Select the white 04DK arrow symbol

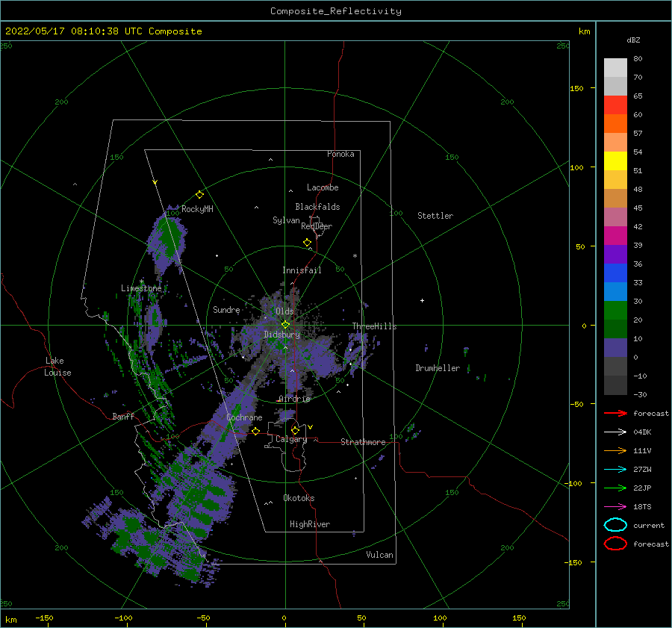(x=615, y=432)
